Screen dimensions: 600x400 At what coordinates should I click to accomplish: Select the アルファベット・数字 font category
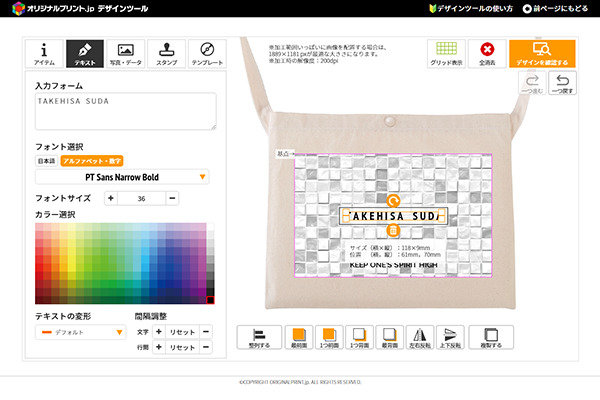(x=91, y=160)
